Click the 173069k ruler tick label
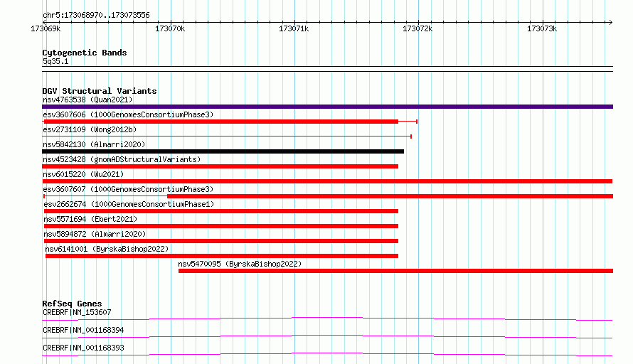Image resolution: width=633 pixels, height=364 pixels. pos(46,28)
